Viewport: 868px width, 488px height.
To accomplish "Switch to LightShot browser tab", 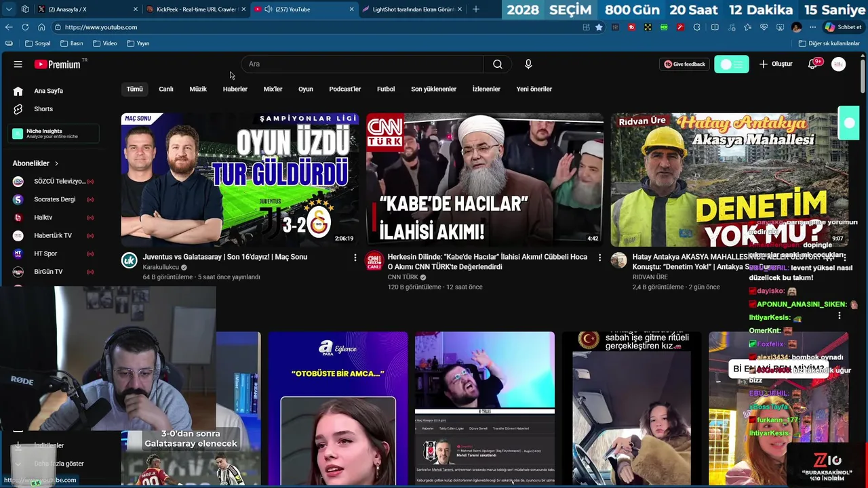I will coord(412,9).
